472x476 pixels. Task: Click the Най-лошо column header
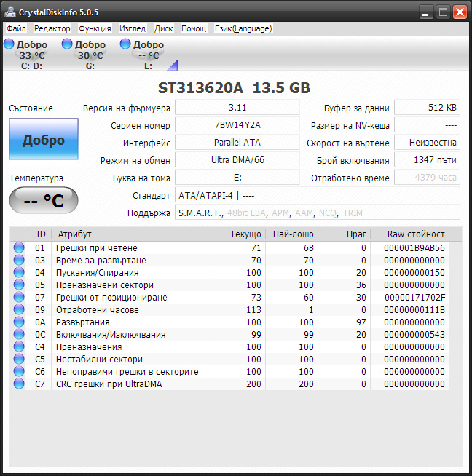tap(292, 234)
